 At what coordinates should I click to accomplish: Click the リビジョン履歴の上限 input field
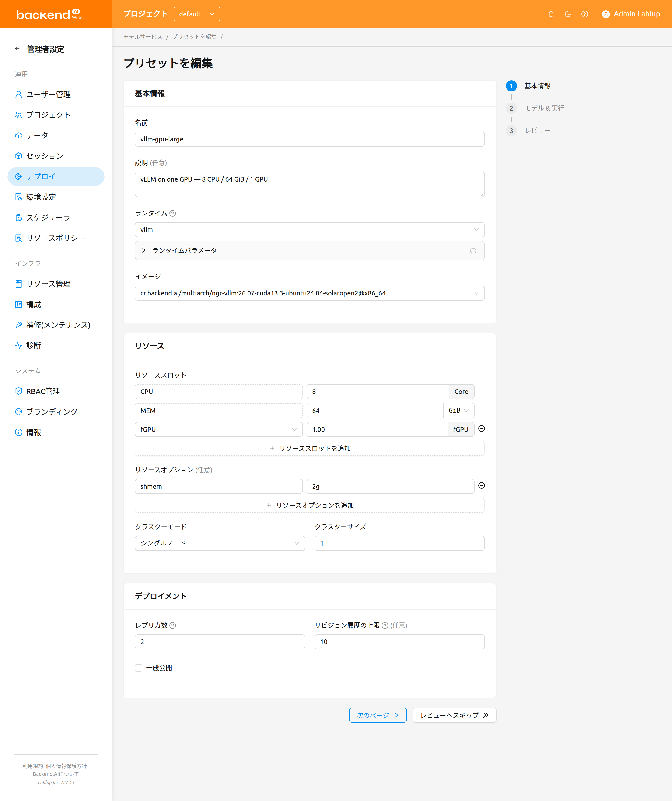(399, 642)
